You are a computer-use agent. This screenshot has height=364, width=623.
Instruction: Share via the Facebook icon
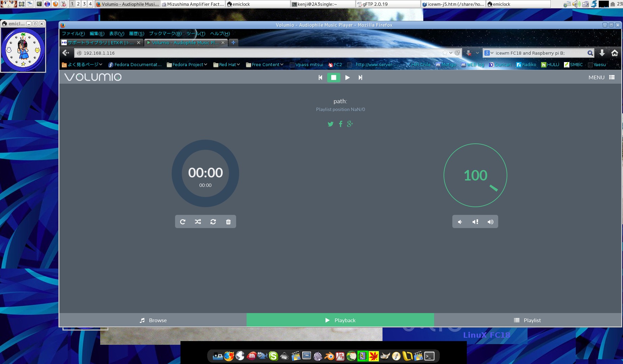(x=340, y=124)
